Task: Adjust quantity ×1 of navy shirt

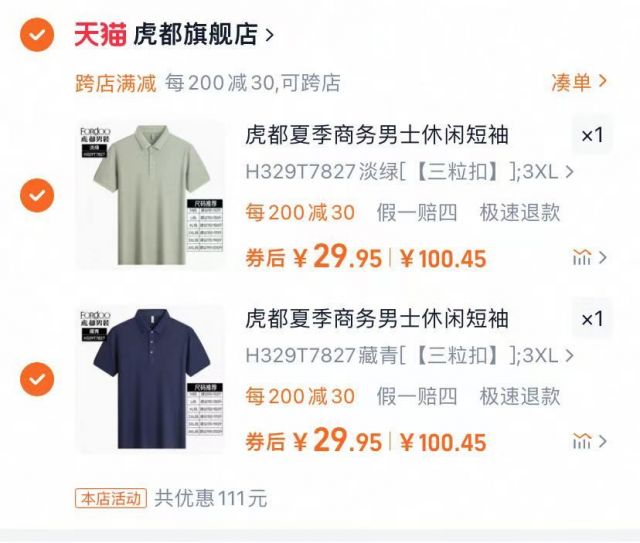Action: coord(592,319)
